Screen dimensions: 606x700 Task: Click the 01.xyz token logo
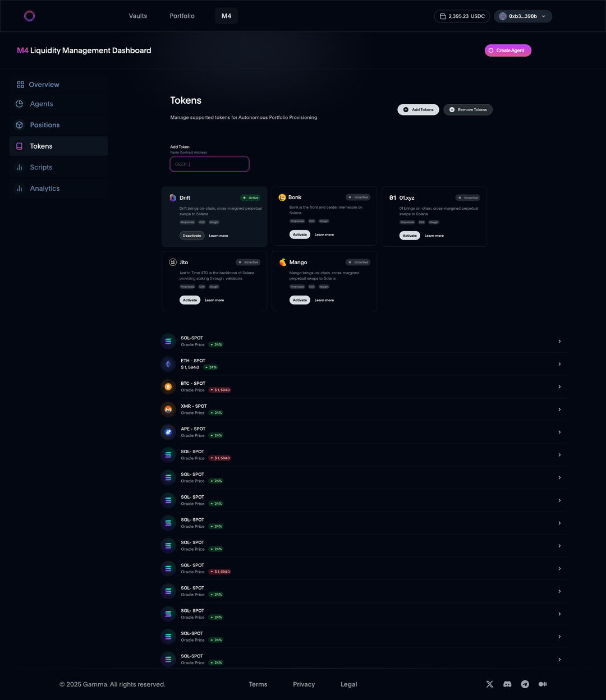tap(393, 198)
